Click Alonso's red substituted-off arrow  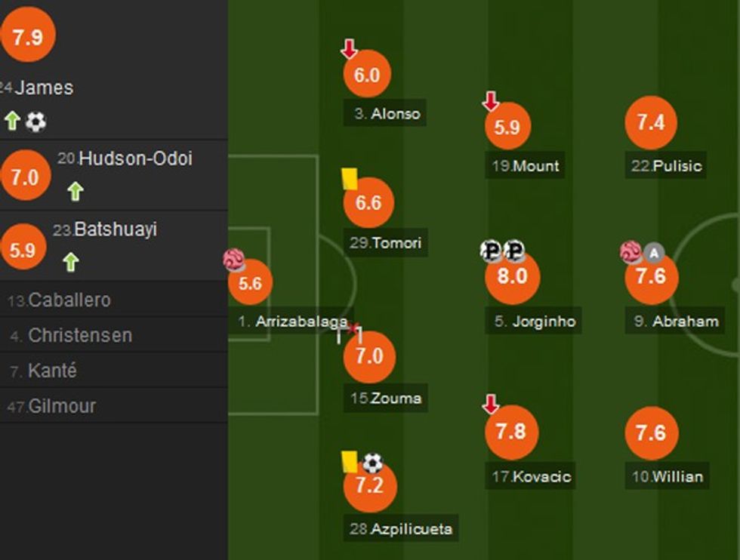point(349,49)
